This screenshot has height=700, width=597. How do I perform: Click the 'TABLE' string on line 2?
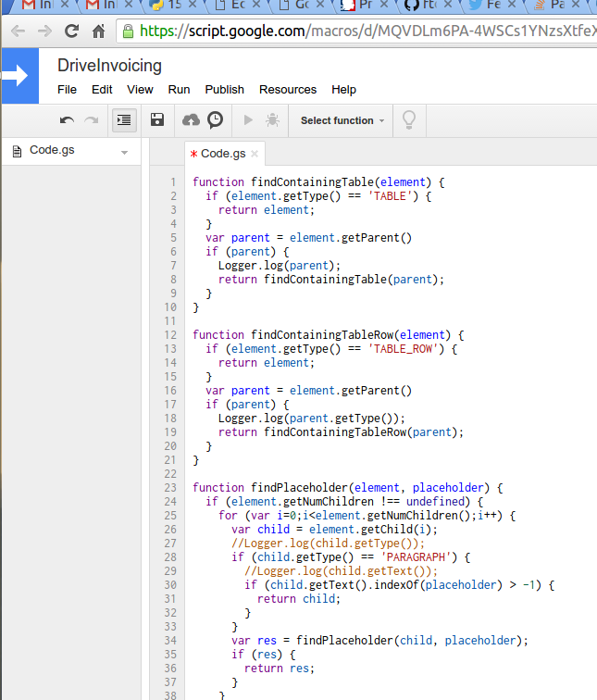tap(390, 196)
